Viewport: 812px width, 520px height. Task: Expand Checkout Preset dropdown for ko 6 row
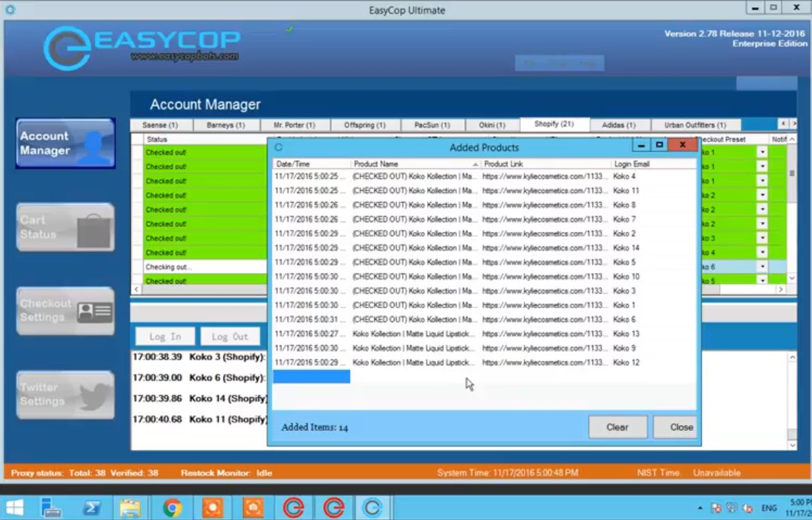click(x=762, y=267)
